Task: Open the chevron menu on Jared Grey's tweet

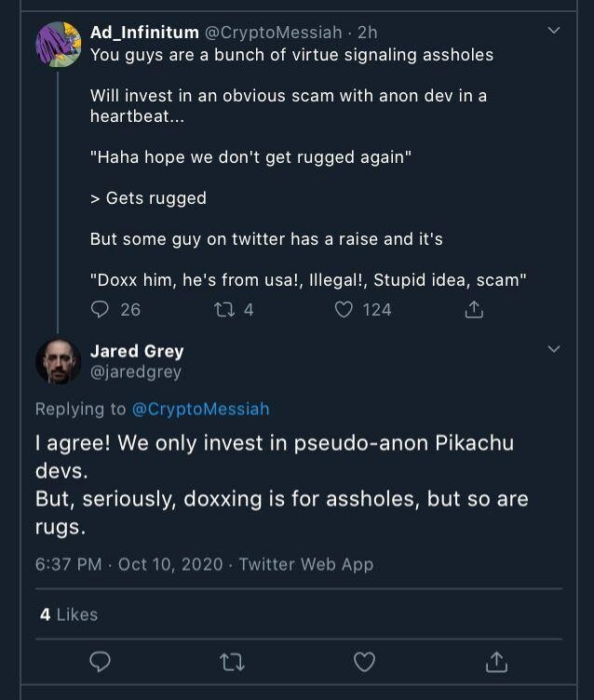Action: click(x=554, y=349)
